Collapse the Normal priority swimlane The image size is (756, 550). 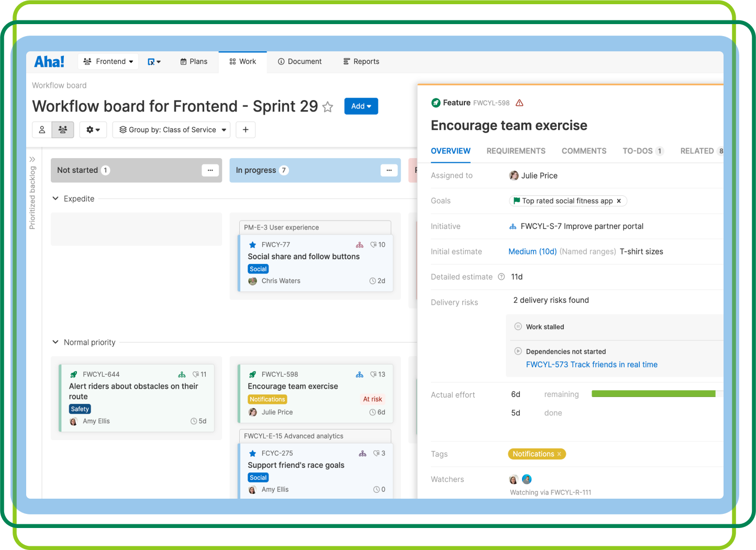pos(55,342)
